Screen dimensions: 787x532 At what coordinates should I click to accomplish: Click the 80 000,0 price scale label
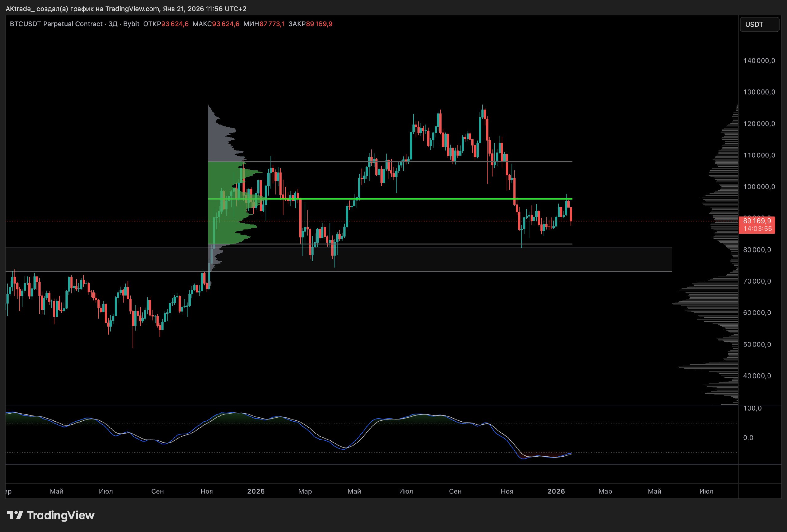[x=757, y=250]
